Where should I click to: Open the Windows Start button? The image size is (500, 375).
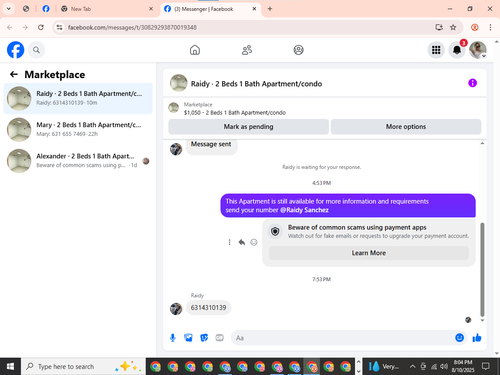tap(10, 366)
